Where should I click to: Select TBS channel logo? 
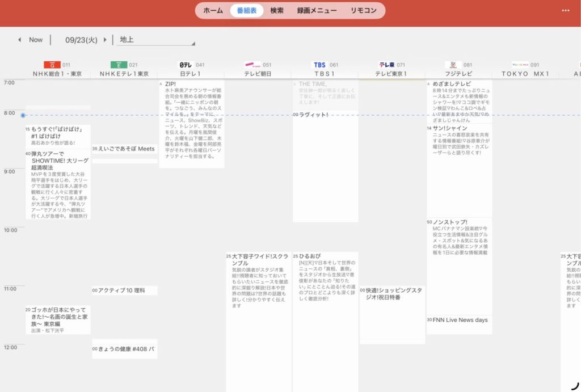320,65
